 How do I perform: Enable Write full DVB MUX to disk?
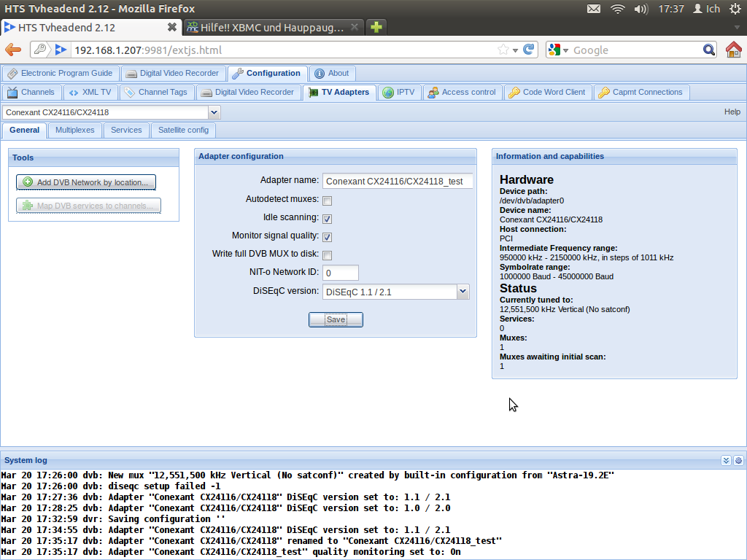(328, 255)
